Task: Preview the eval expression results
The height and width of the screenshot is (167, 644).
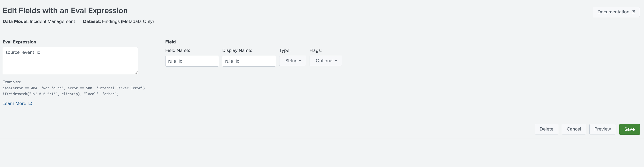Action: tap(602, 129)
